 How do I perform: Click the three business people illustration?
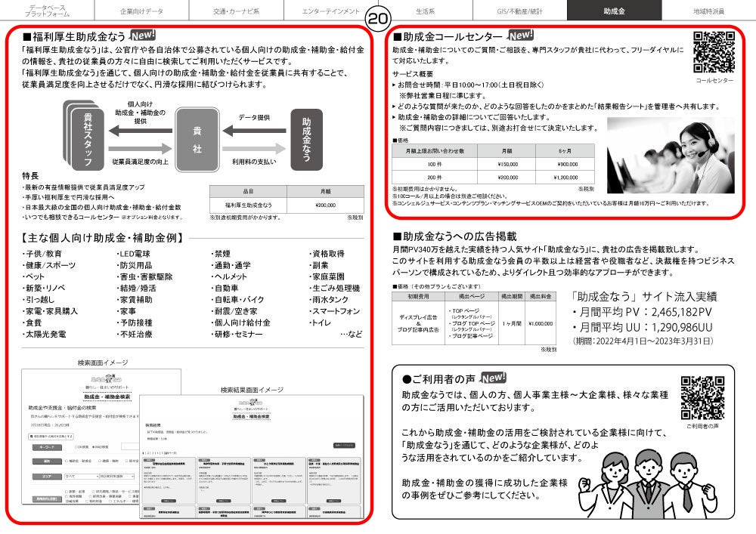pyautogui.click(x=649, y=483)
